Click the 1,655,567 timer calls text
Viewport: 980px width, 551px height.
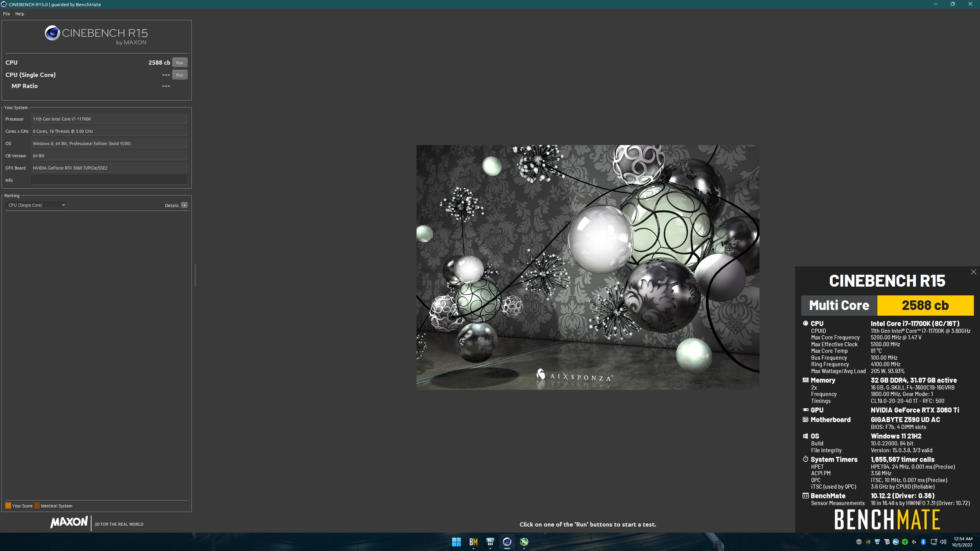tap(903, 460)
